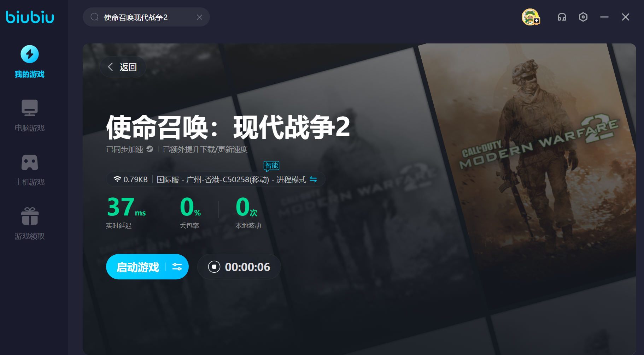Open the My Games lightning icon
This screenshot has width=644, height=355.
[x=30, y=54]
